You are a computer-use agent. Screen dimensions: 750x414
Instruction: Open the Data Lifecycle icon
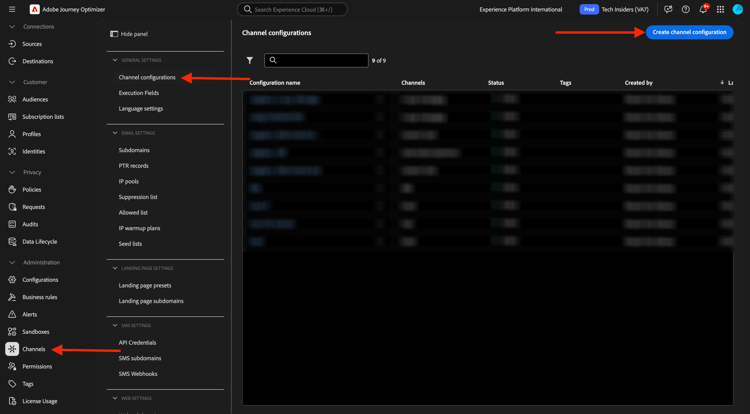click(12, 241)
